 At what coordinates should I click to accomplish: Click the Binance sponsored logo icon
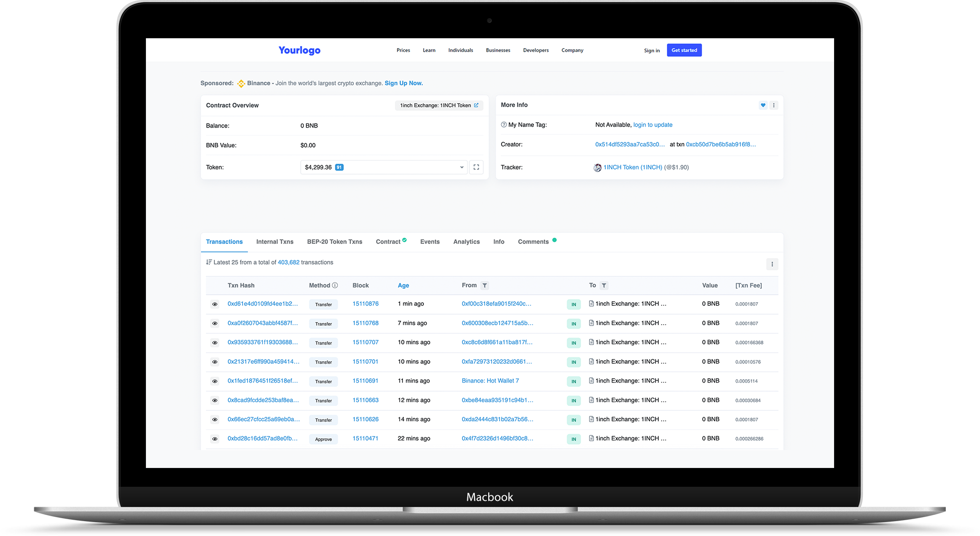[241, 83]
